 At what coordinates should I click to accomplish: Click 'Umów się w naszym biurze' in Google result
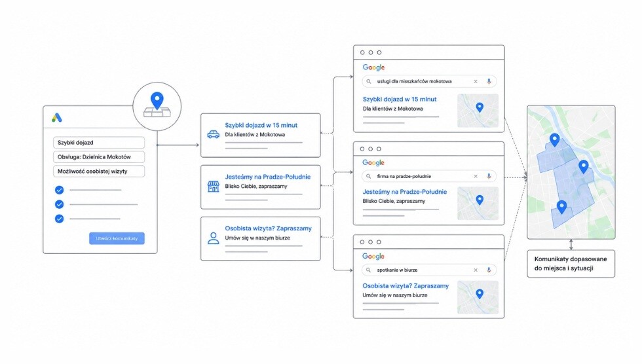tap(394, 295)
